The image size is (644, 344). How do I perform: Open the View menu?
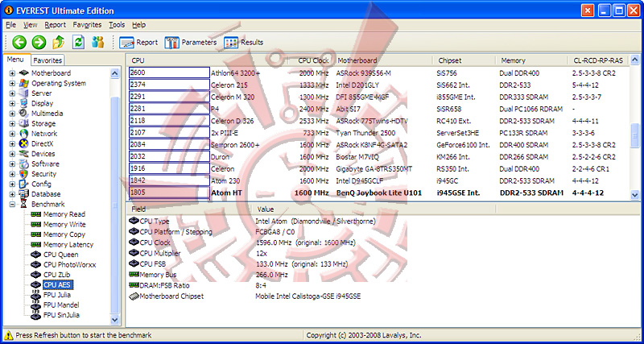click(31, 25)
